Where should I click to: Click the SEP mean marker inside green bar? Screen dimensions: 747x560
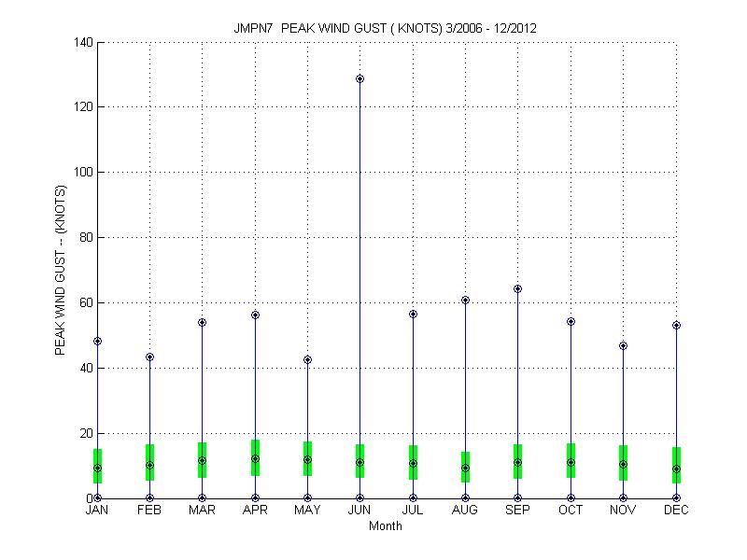pos(518,462)
